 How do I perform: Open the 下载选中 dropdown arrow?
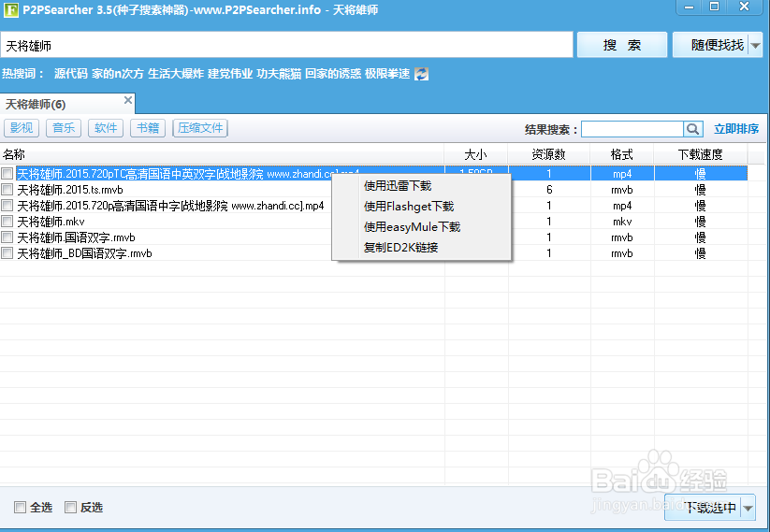(748, 508)
